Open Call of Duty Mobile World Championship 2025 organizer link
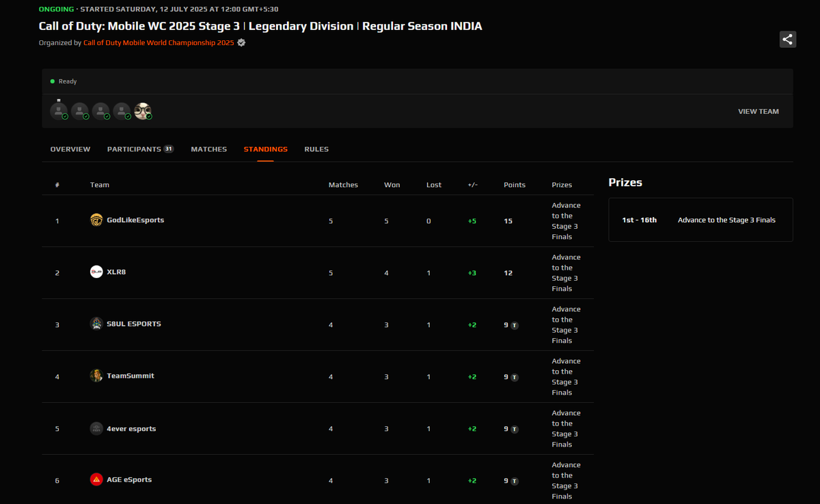 159,42
